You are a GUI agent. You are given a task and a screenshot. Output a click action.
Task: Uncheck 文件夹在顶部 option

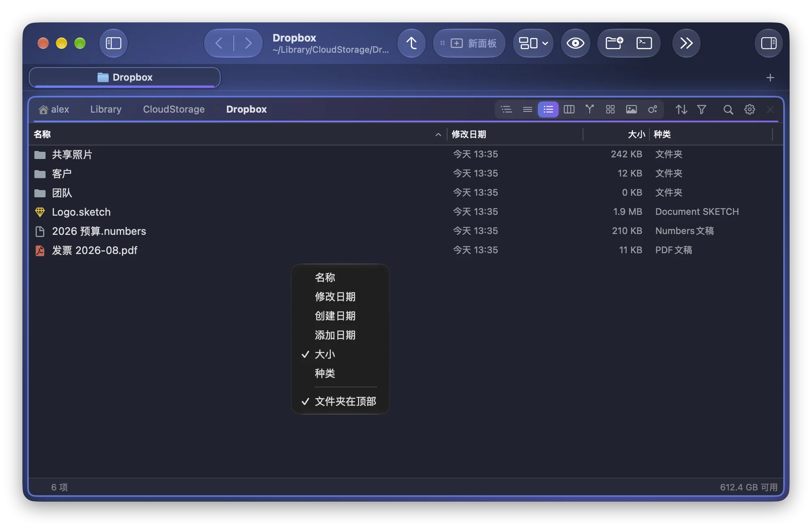(340, 401)
